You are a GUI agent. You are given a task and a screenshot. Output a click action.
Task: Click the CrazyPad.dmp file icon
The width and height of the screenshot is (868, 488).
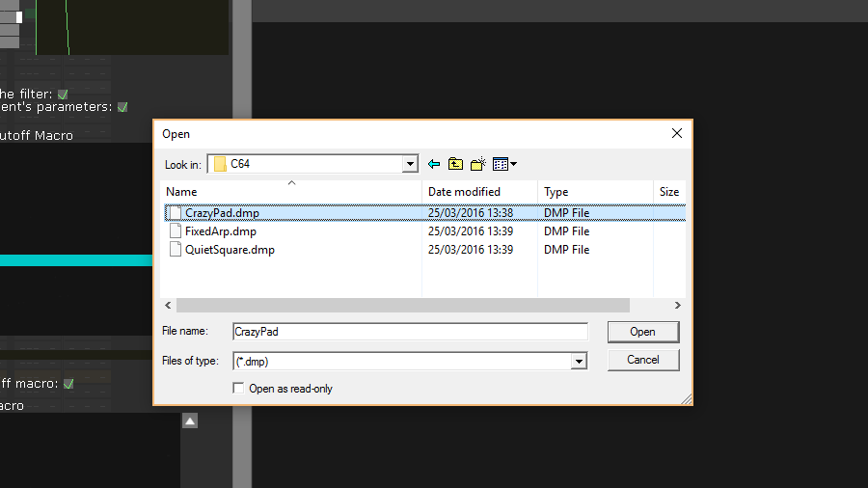tap(175, 213)
